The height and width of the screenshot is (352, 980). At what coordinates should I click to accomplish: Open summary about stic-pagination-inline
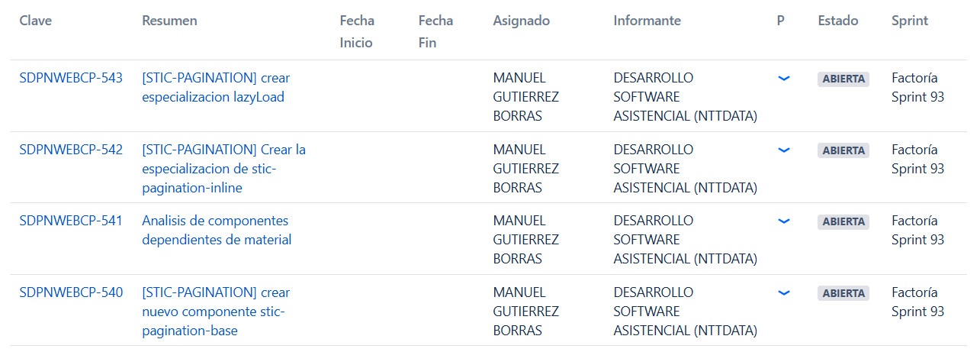point(223,169)
